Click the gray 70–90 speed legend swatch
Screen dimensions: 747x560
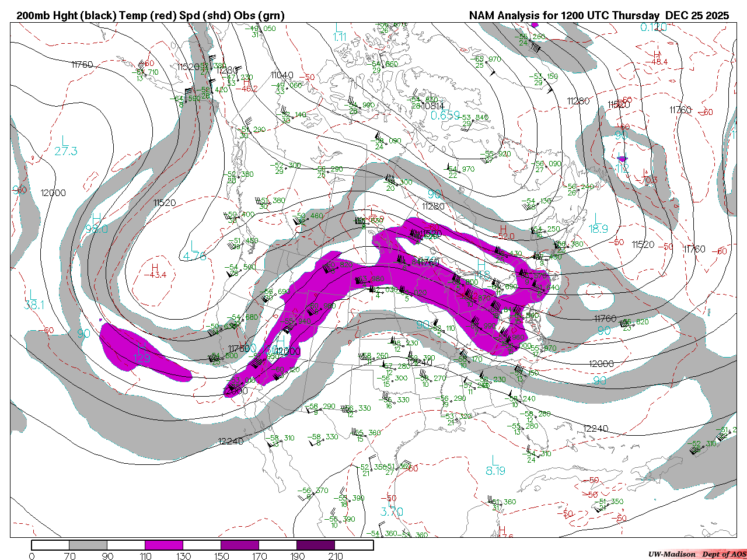pos(88,545)
